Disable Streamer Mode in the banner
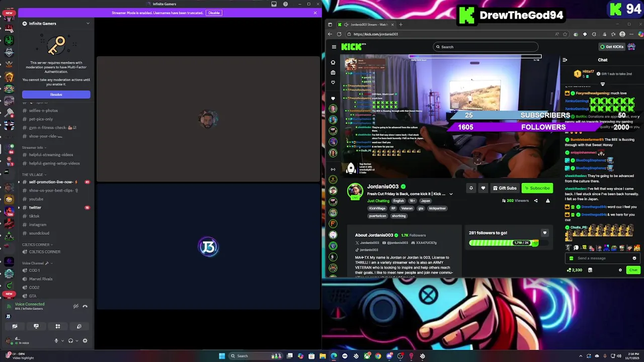The width and height of the screenshot is (644, 362). (214, 13)
